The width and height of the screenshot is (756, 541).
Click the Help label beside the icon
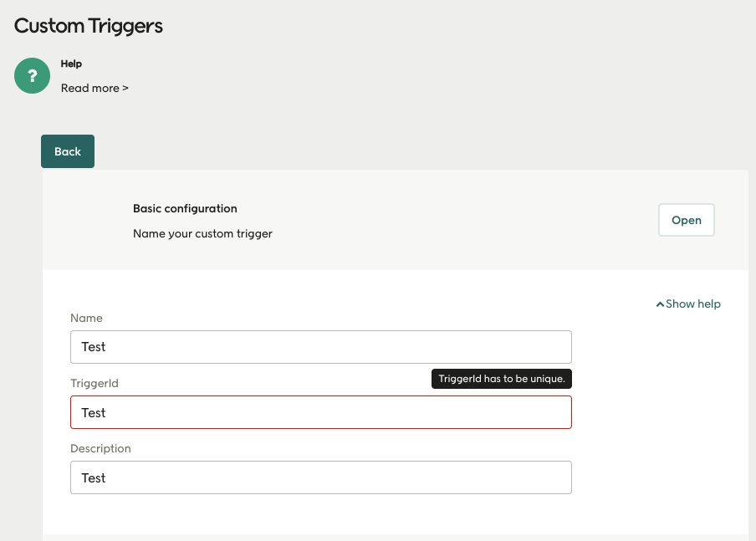coord(71,64)
